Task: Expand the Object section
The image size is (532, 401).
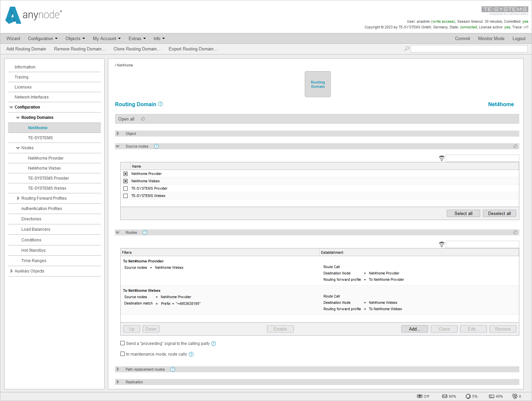Action: (x=118, y=134)
